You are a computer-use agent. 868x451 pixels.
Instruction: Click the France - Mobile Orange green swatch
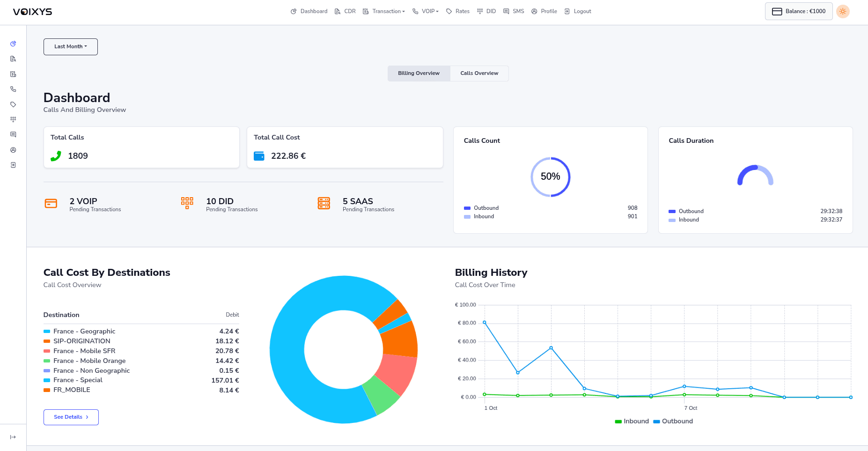47,361
